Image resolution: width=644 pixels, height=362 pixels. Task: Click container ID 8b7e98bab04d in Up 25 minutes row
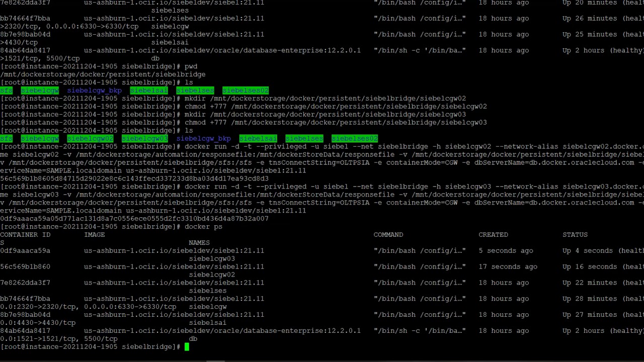[x=25, y=35]
